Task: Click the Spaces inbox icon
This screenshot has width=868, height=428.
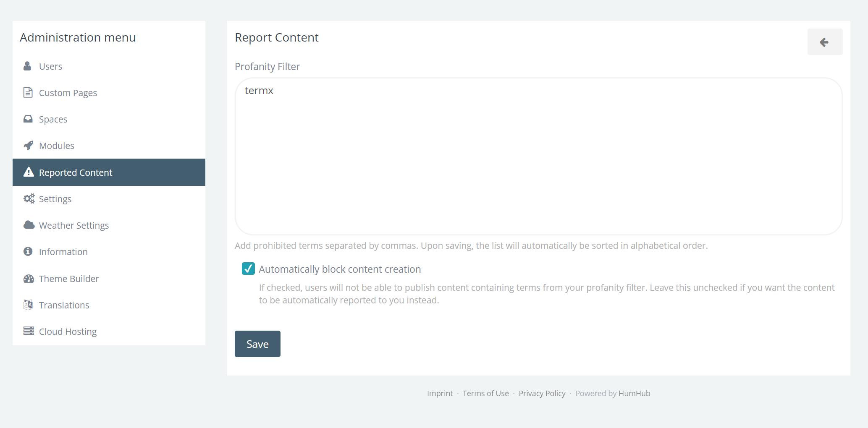Action: pyautogui.click(x=28, y=119)
